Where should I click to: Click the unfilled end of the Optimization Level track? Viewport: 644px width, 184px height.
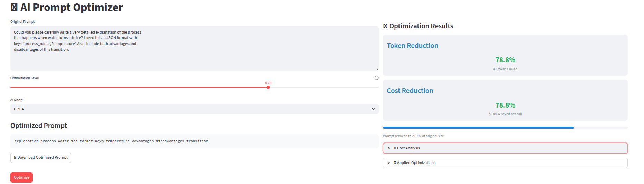click(x=376, y=87)
